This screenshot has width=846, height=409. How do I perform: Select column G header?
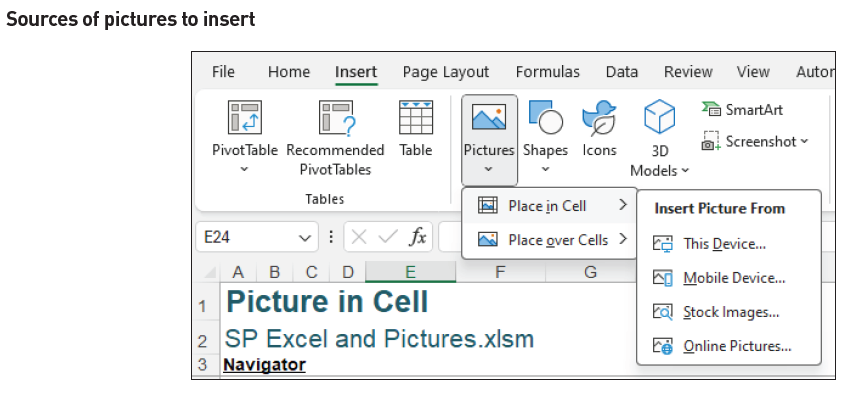click(590, 272)
